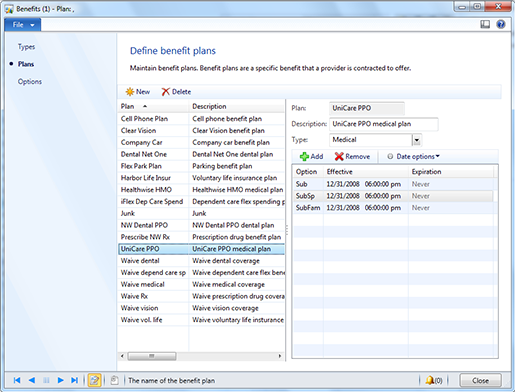This screenshot has width=515, height=392.
Task: Click the plan list horizontal scrollbar thumb
Action: pos(152,356)
